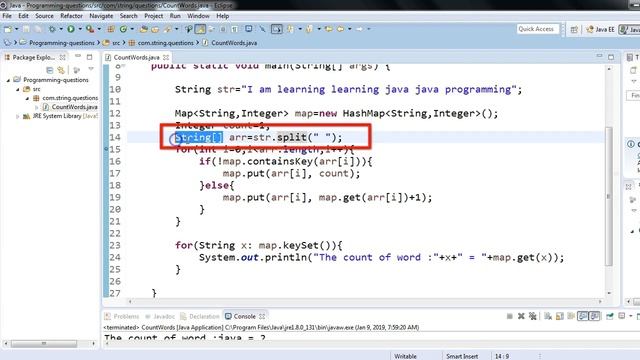Image resolution: width=640 pixels, height=360 pixels.
Task: Open the Edit menu
Action: coord(23,16)
